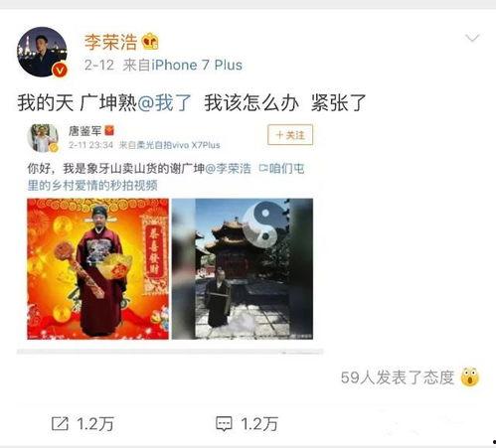Screen dimensions: 496x448
Task: View the temple tai-chi photo thumbnail
Action: [x=243, y=269]
